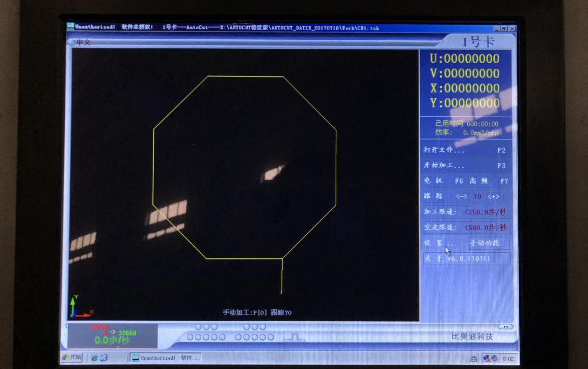Viewport: 588px width, 369px height.
Task: Select the 中文 language radio button
Action: pos(72,42)
